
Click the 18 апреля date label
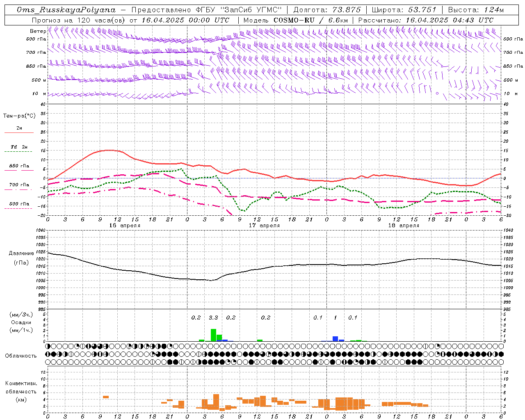point(404,226)
